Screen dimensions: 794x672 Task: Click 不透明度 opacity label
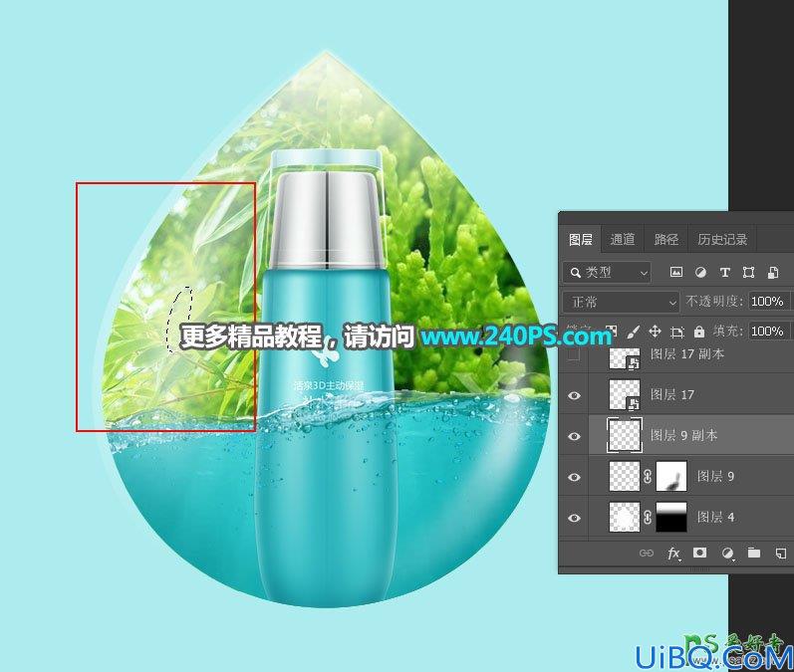[714, 302]
